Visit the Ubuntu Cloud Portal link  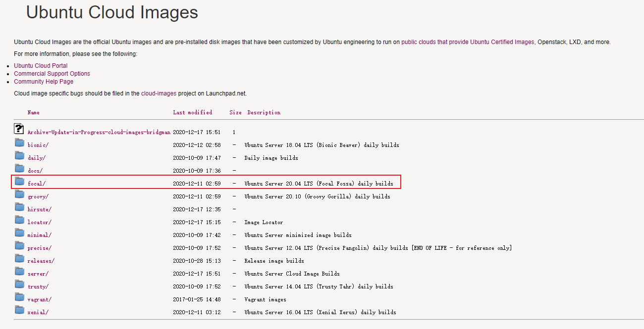41,66
